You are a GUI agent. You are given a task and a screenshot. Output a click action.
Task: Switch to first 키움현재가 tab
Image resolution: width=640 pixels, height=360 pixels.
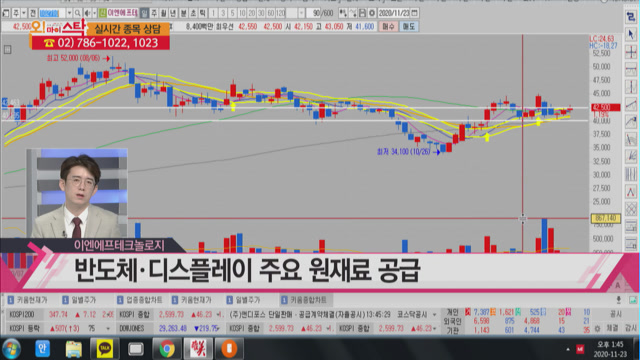click(27, 300)
